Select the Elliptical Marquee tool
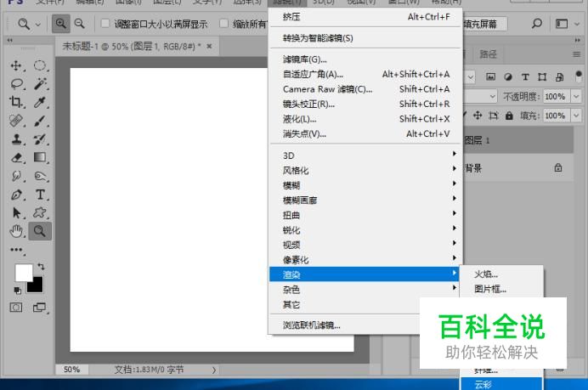Viewport: 588px width, 390px height. (x=40, y=65)
